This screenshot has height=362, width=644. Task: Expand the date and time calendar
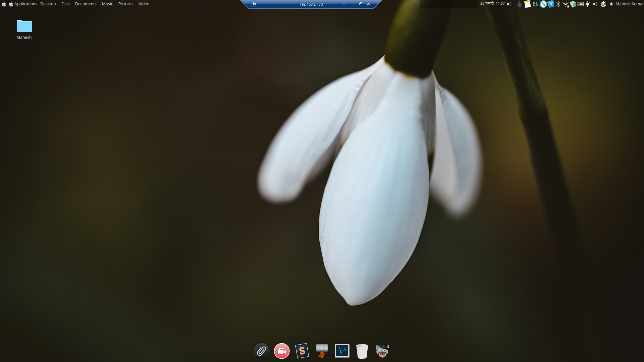point(492,4)
